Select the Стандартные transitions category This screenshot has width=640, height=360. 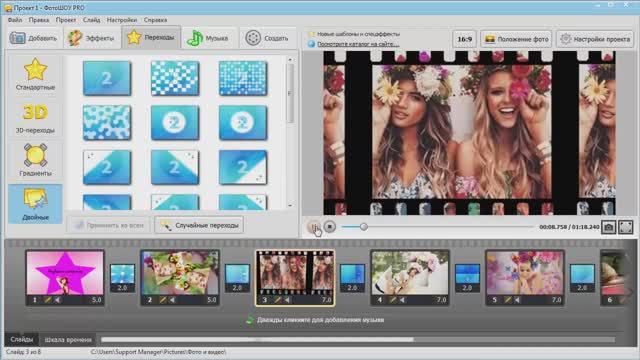pos(35,74)
